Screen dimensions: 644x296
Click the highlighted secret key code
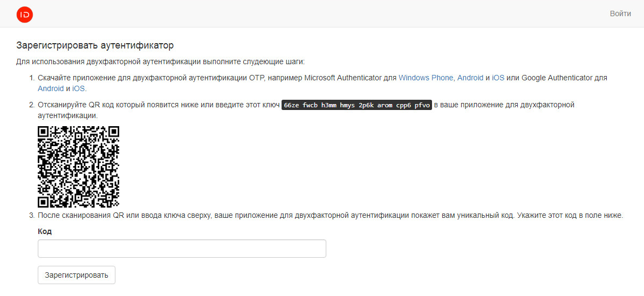(x=357, y=105)
